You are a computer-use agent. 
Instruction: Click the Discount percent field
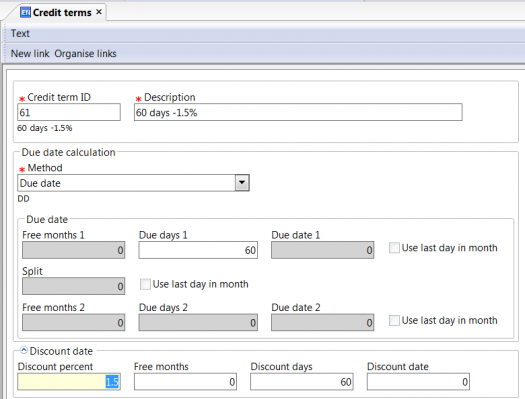coord(69,382)
